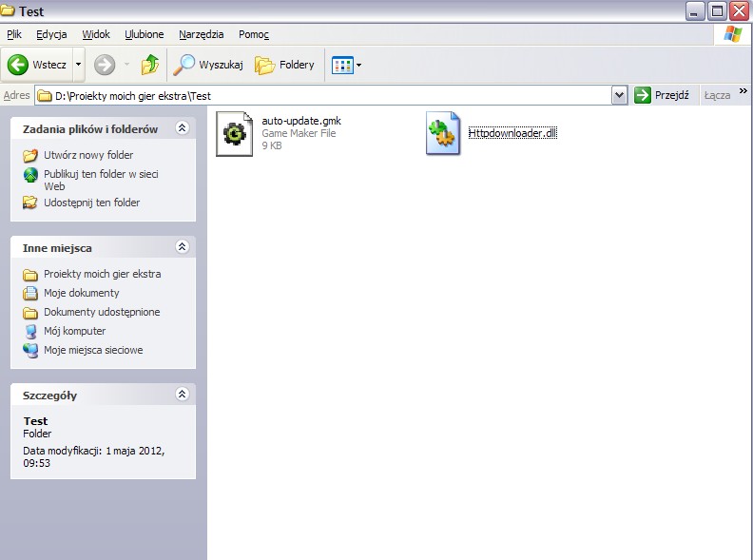Click the Mój komputer icon
Screen dimensions: 753x560
[x=30, y=331]
